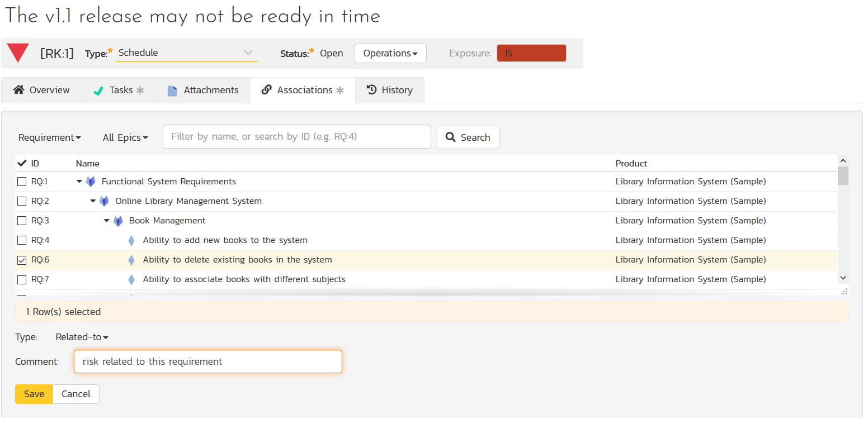Click the Search button
The image size is (868, 424).
(x=468, y=137)
